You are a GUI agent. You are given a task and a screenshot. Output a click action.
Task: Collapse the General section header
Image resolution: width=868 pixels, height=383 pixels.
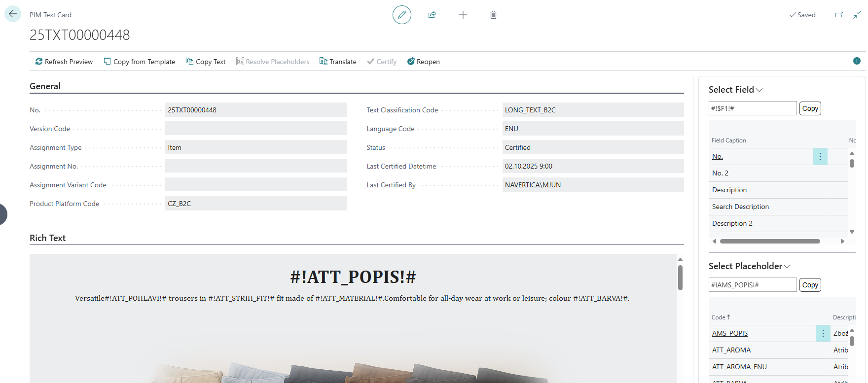(45, 86)
